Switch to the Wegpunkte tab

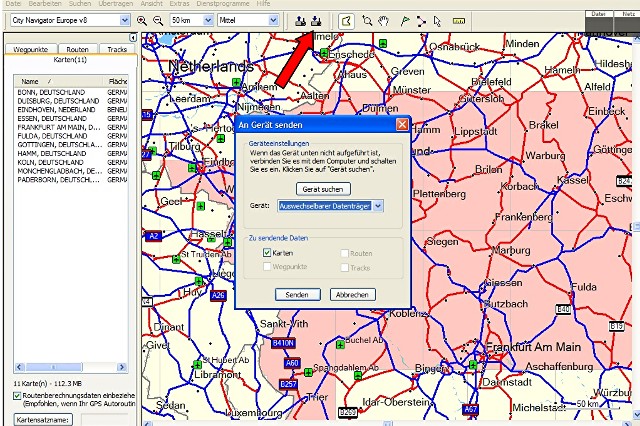tap(31, 49)
